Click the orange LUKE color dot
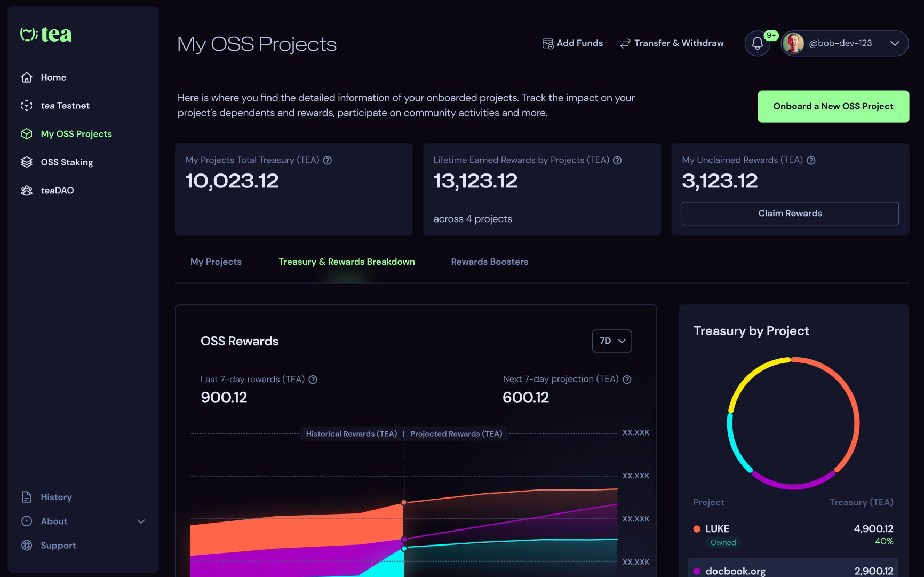 click(696, 529)
